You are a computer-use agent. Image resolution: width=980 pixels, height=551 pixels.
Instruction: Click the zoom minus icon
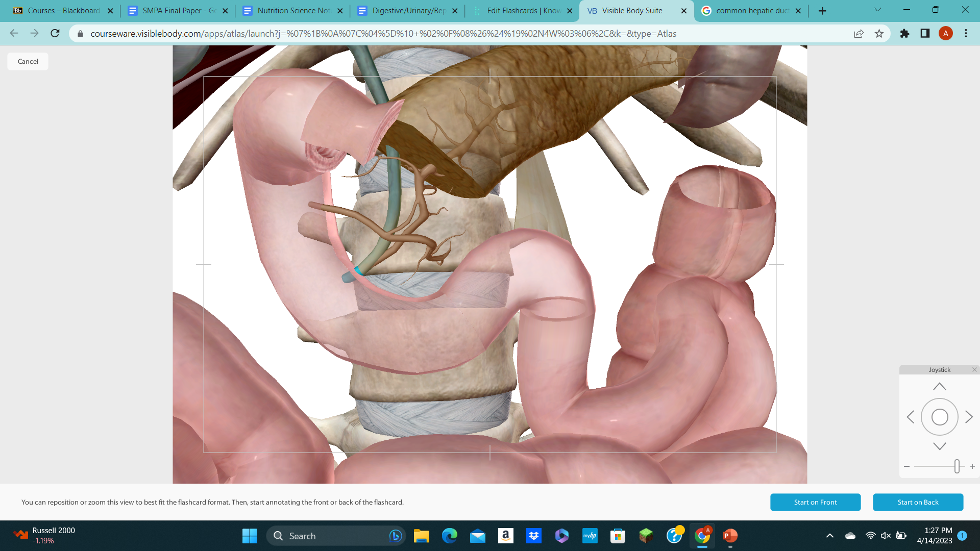click(x=906, y=466)
